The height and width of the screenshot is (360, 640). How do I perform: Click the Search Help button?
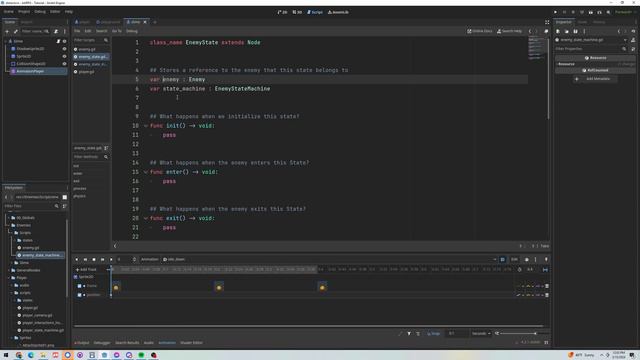pyautogui.click(x=509, y=31)
